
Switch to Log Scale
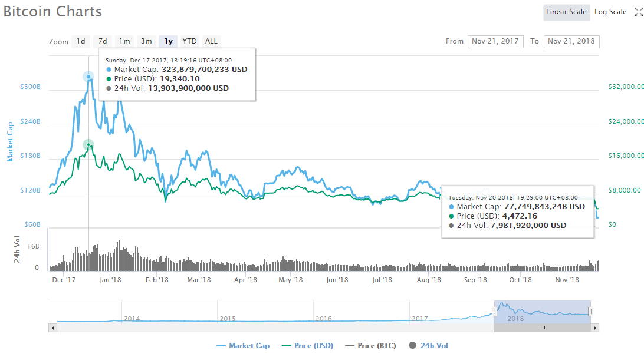[x=610, y=12]
